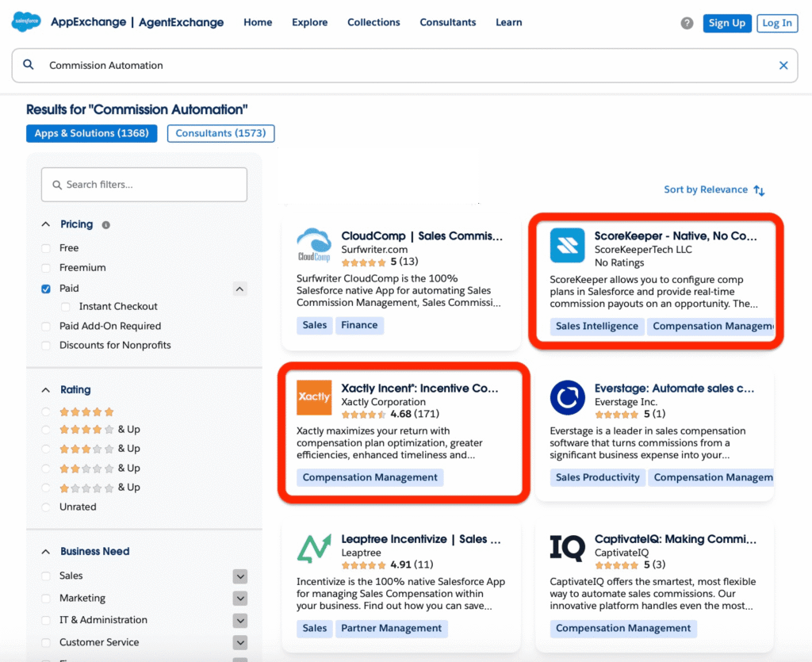Switch to the Consultants results tab
The image size is (812, 662).
click(220, 133)
